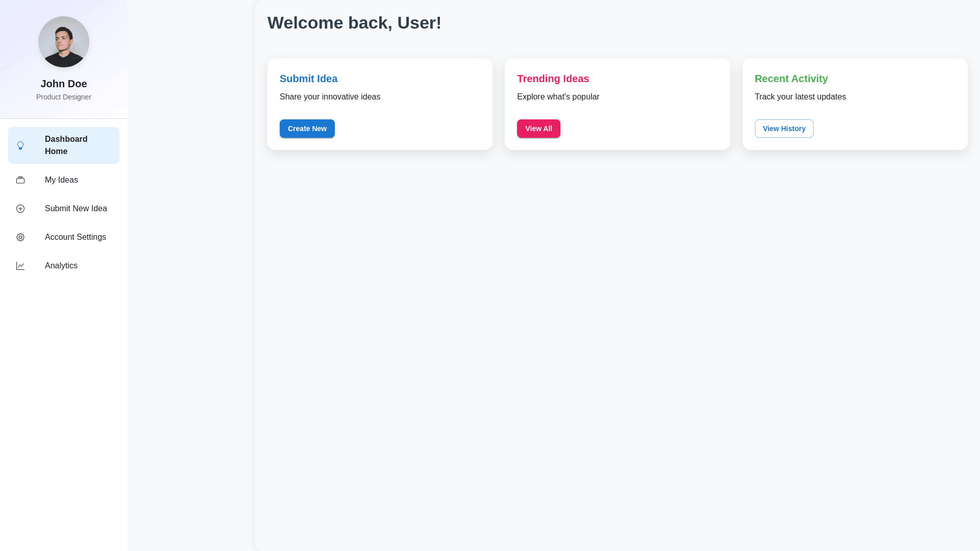The height and width of the screenshot is (551, 980).
Task: Click the Welcome back, User! heading
Action: (x=354, y=23)
